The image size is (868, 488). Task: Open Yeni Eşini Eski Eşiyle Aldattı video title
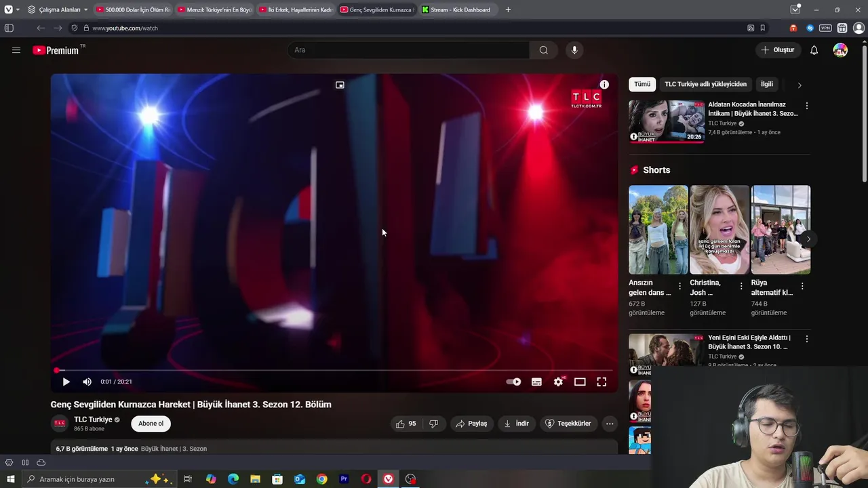coord(749,342)
